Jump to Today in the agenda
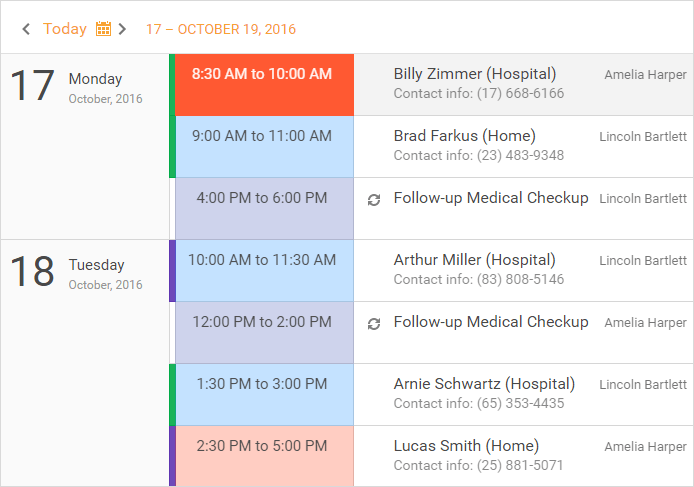The height and width of the screenshot is (487, 694). (65, 29)
